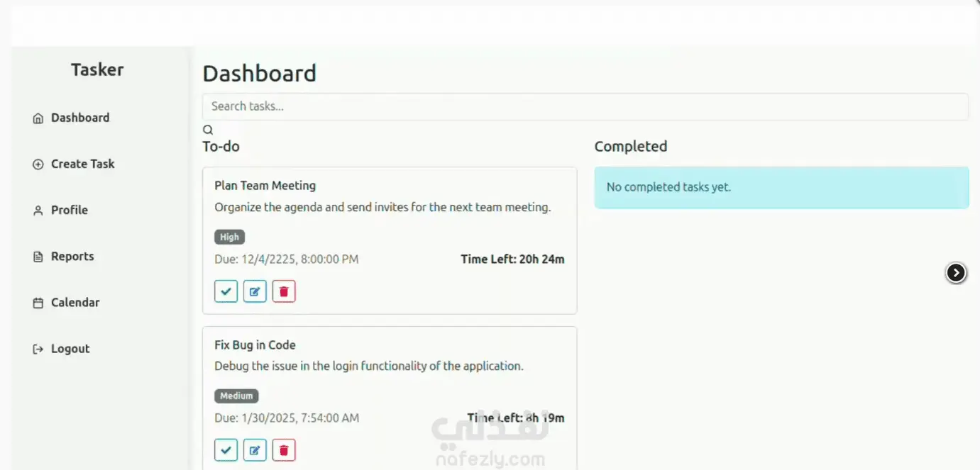Focus the Search tasks field

(x=585, y=106)
